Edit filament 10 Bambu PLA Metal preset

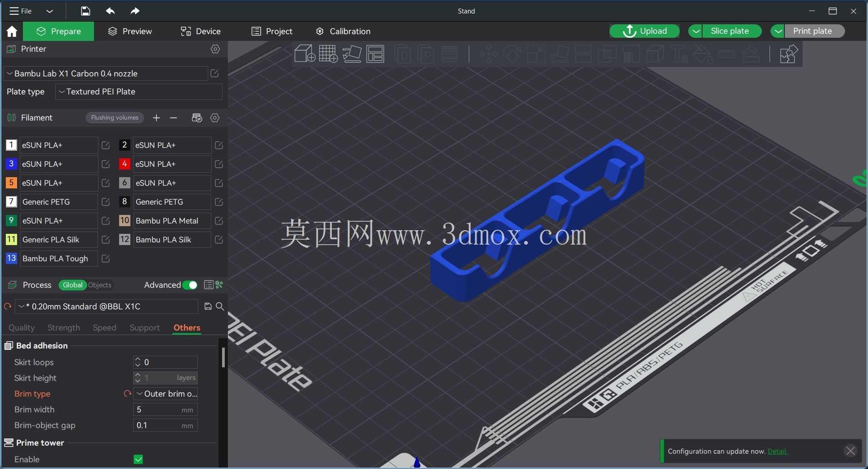pos(219,221)
